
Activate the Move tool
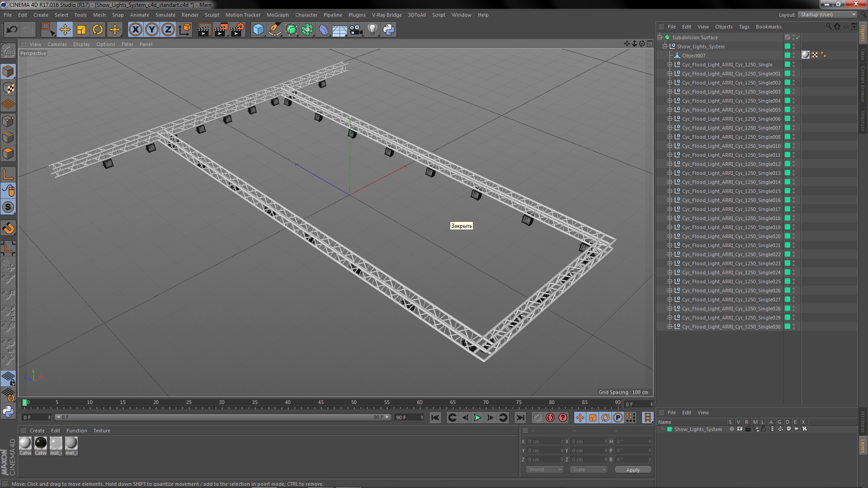pyautogui.click(x=65, y=30)
